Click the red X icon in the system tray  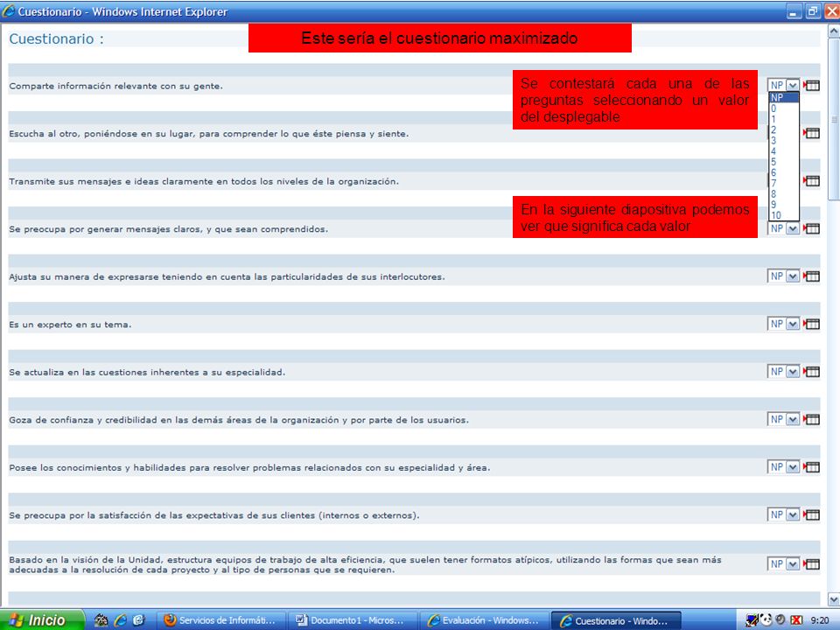click(796, 620)
